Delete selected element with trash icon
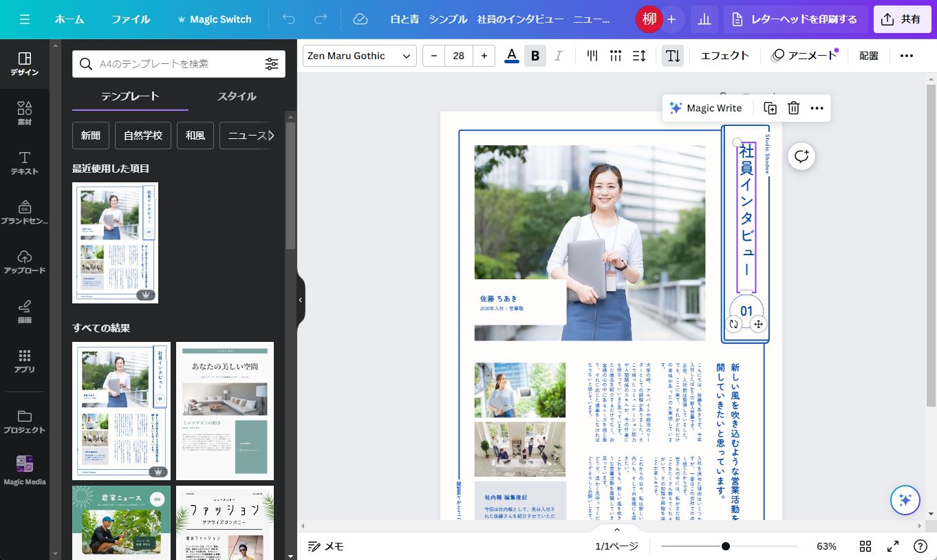Screen dimensions: 937x560 click(x=793, y=108)
